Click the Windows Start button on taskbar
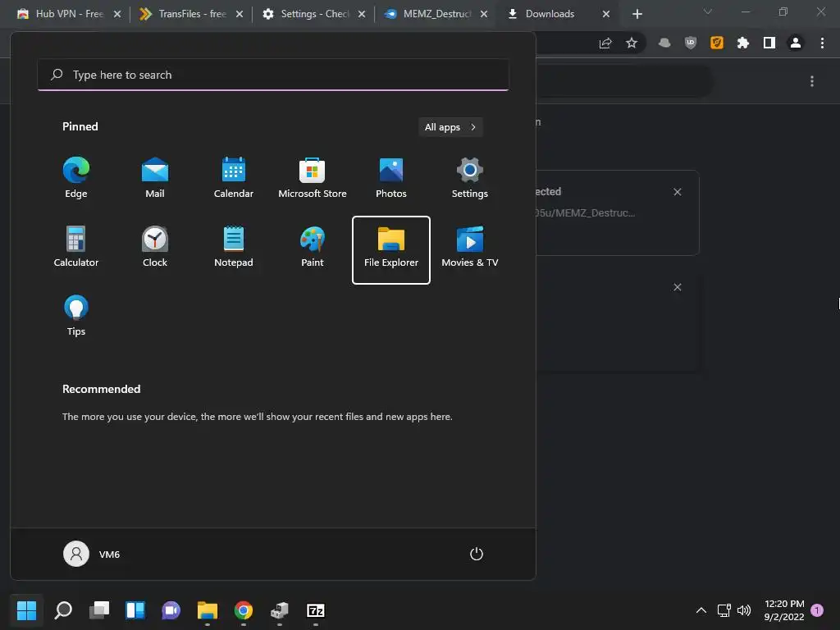The height and width of the screenshot is (630, 840). point(26,610)
